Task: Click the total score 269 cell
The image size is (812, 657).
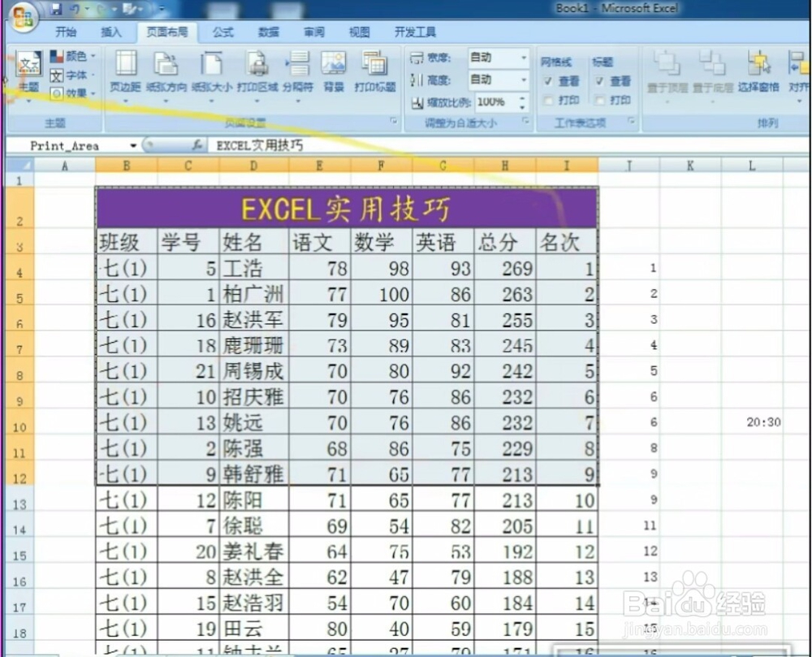Action: click(x=505, y=268)
